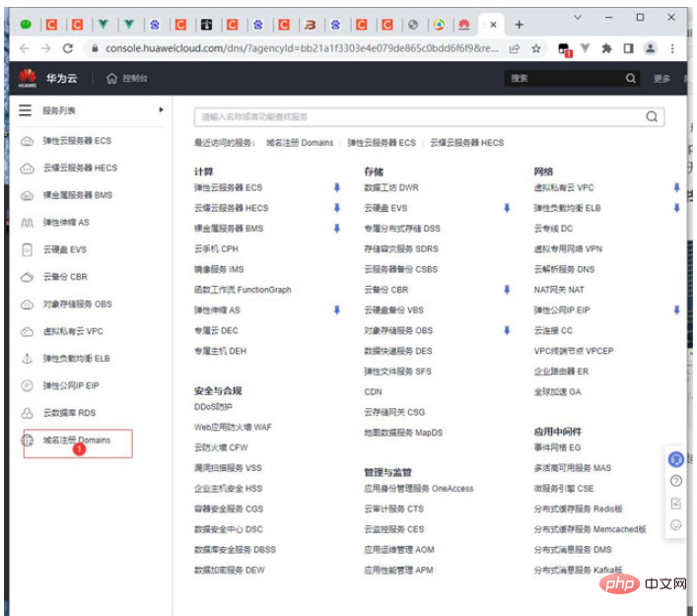Click the Huawei Cloud logo
Screen dimensions: 697x616
(28, 78)
